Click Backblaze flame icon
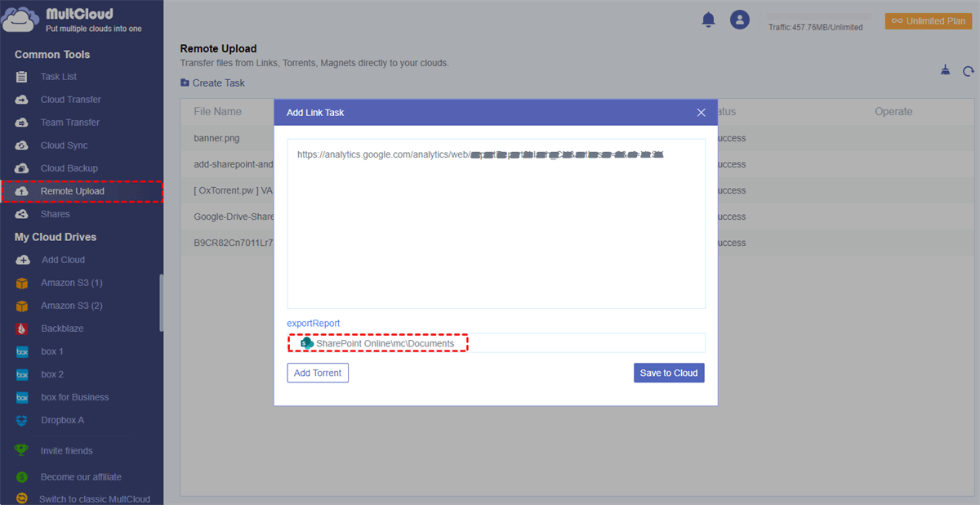The image size is (980, 505). [22, 328]
